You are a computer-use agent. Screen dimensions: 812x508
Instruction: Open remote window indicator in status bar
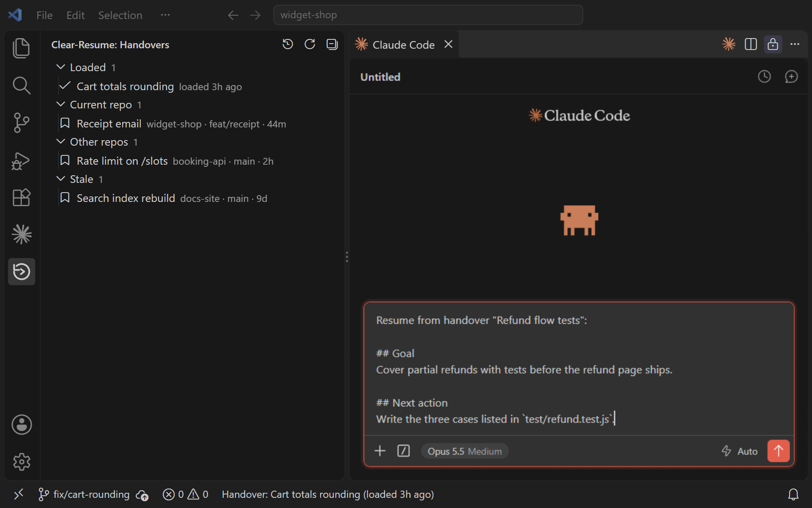(x=19, y=494)
